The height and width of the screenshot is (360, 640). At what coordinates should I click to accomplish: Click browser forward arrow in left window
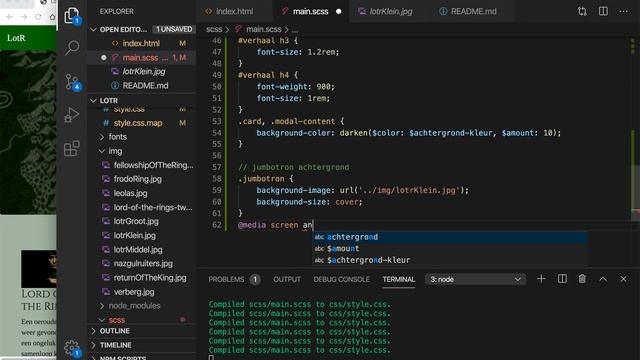coord(24,17)
